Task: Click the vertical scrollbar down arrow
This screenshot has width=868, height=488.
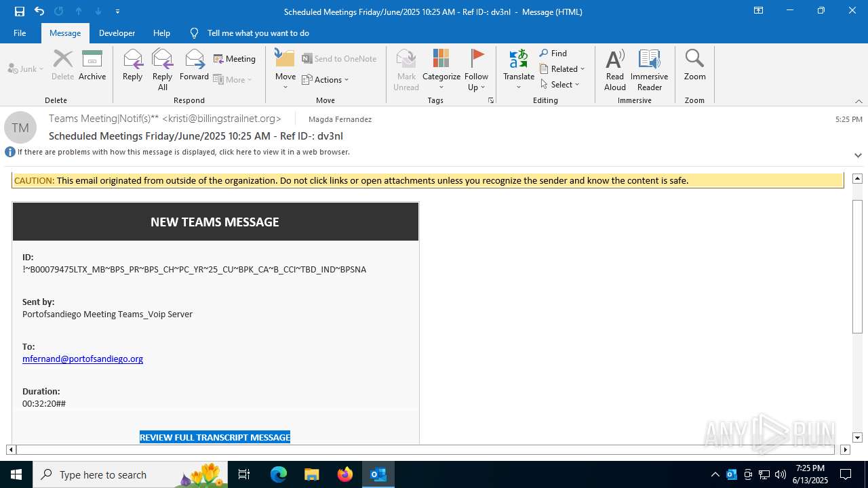Action: (x=857, y=438)
